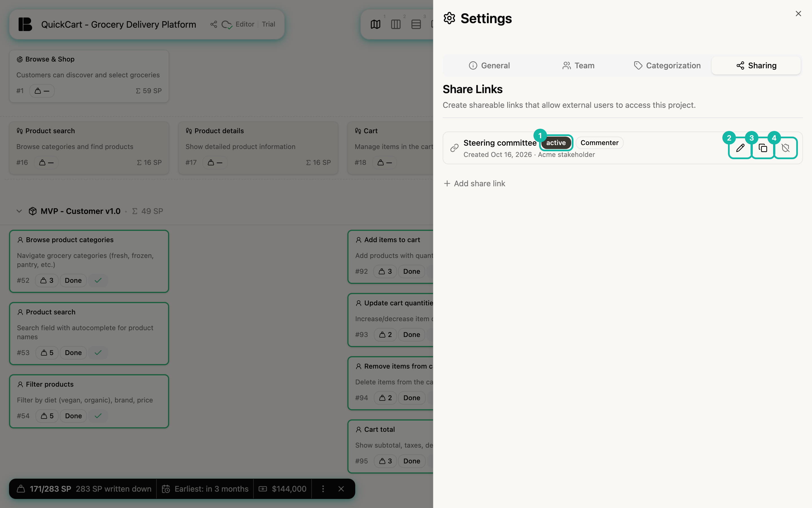Open Done status on Browse product categories
812x508 pixels.
(x=73, y=280)
